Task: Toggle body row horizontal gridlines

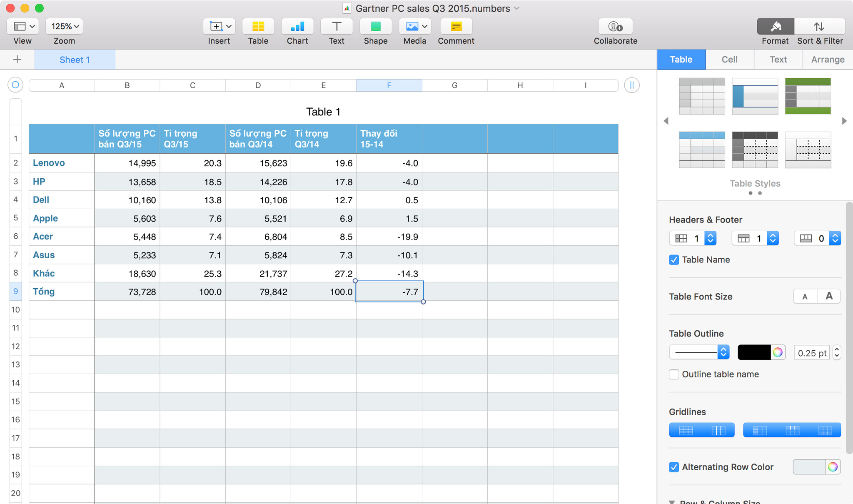Action: (686, 430)
